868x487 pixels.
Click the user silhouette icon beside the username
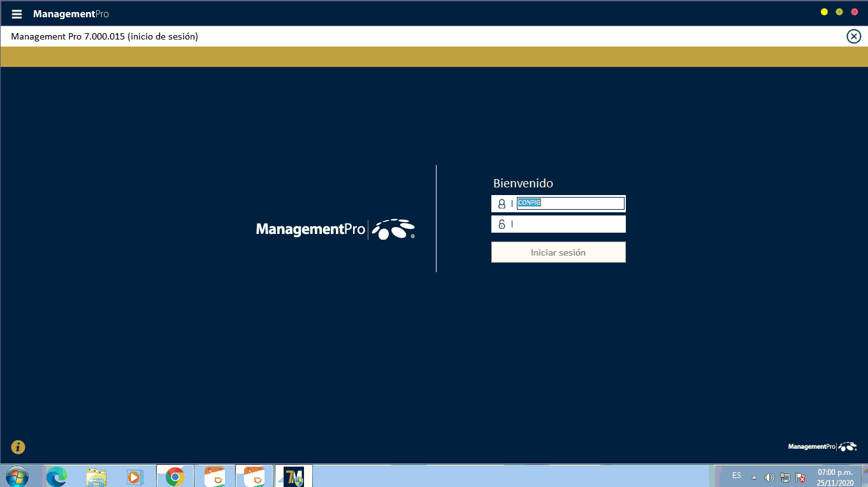[x=502, y=204]
